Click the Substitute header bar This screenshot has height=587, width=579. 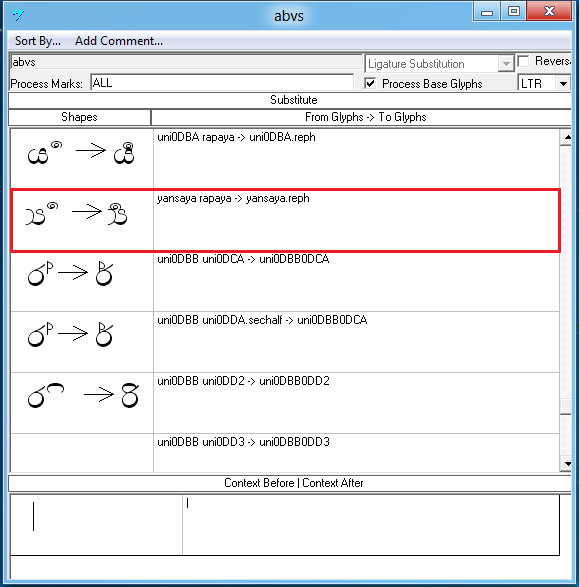290,100
